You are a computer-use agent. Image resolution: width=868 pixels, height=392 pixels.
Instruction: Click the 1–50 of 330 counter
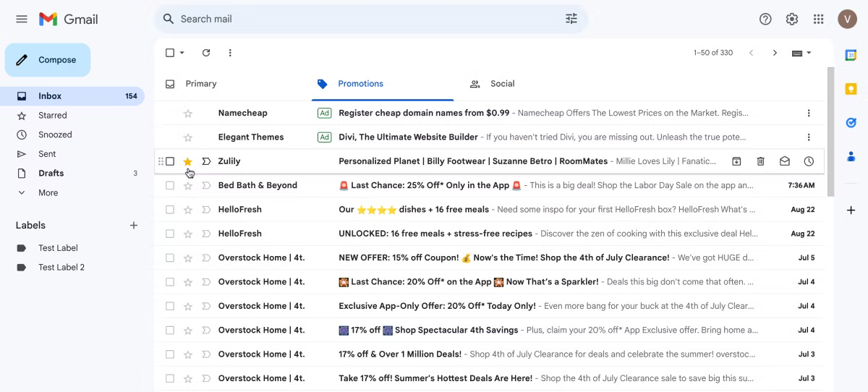coord(713,53)
